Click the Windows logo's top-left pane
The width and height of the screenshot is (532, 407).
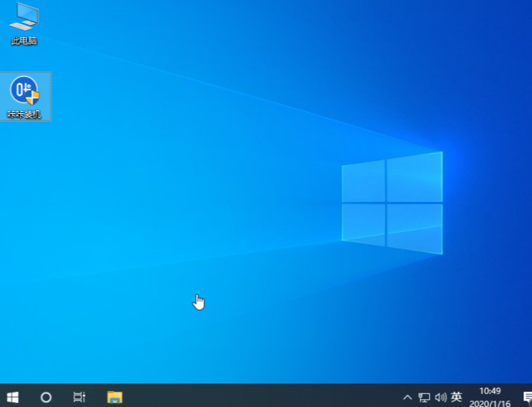click(x=363, y=182)
